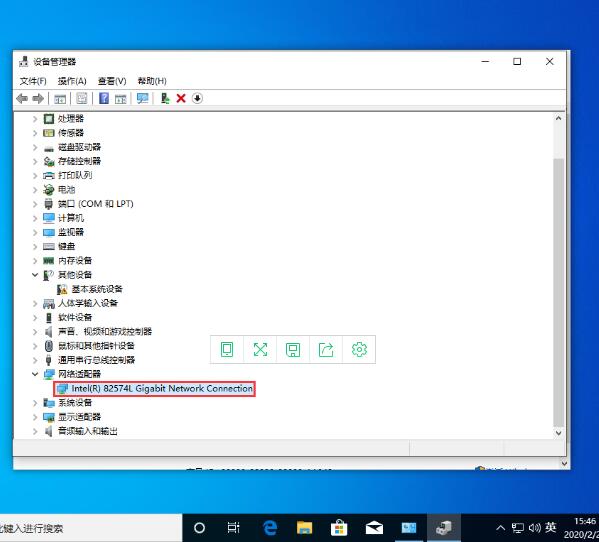This screenshot has height=542, width=599.
Task: Open the Properties toolbar icon
Action: (82, 99)
